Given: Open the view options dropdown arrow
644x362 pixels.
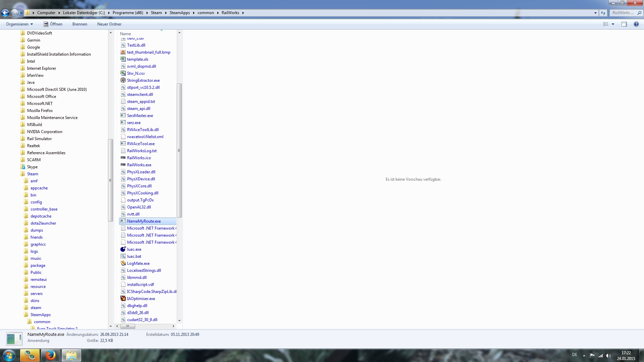Looking at the screenshot, I should coord(613,24).
